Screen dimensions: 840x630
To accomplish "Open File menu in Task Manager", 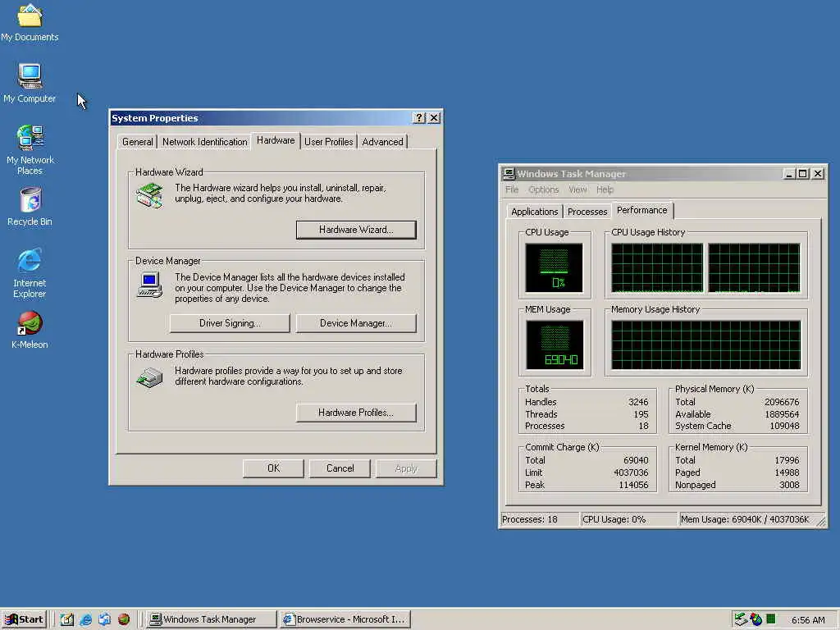I will (512, 189).
